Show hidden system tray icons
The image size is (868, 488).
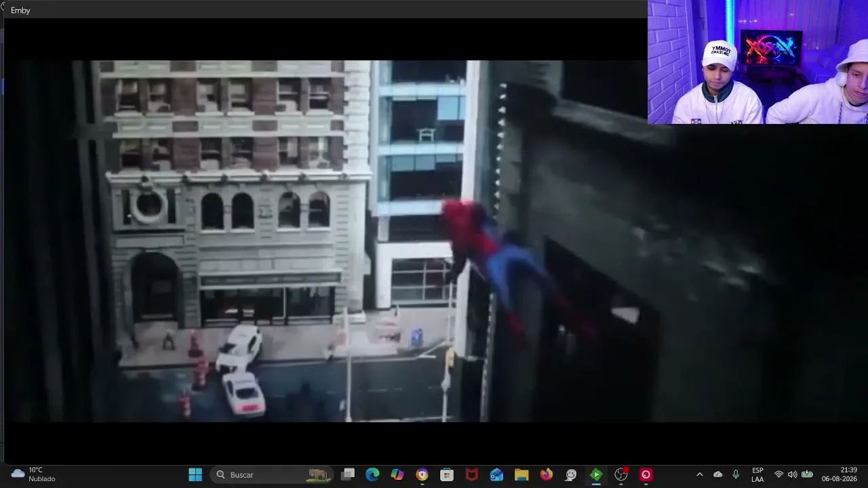click(x=700, y=474)
